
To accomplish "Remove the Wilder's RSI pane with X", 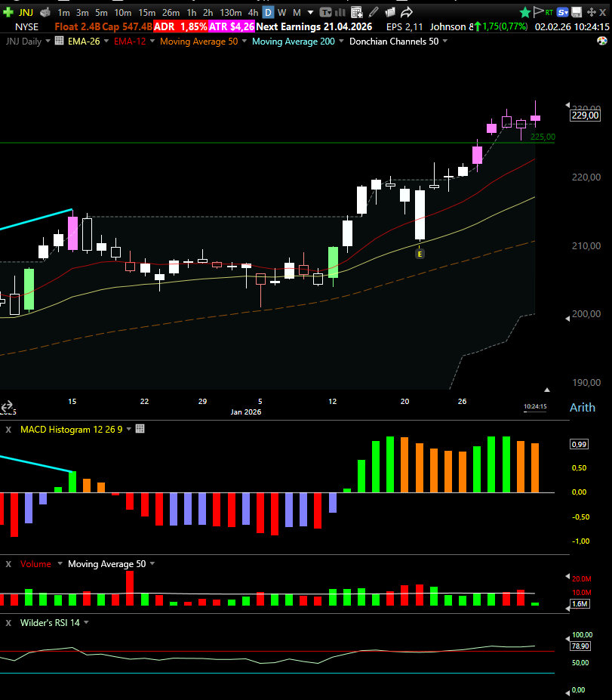I will coord(8,623).
